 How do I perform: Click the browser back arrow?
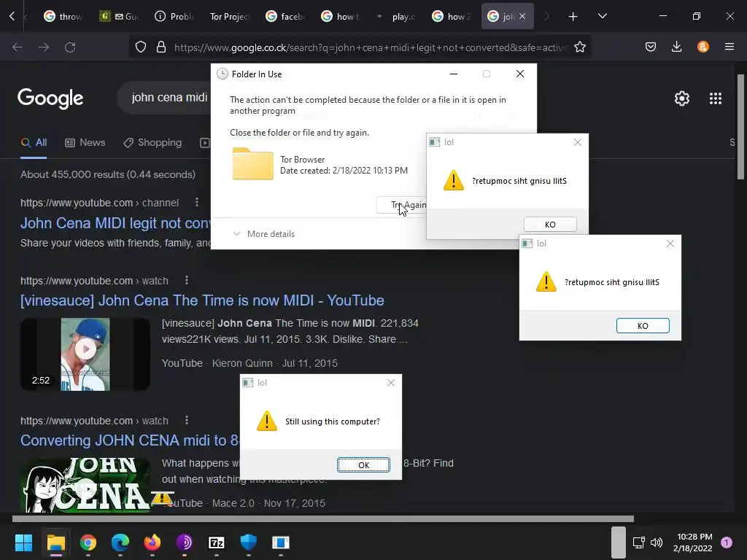pyautogui.click(x=18, y=47)
